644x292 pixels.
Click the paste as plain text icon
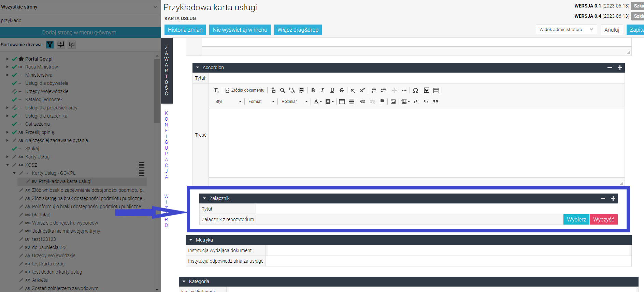coord(273,90)
